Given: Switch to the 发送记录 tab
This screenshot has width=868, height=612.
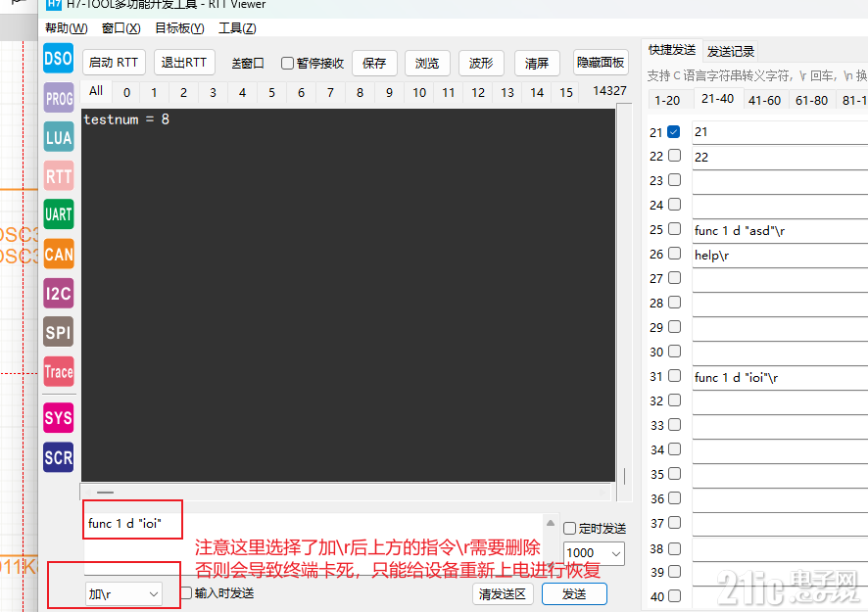Looking at the screenshot, I should click(x=731, y=52).
